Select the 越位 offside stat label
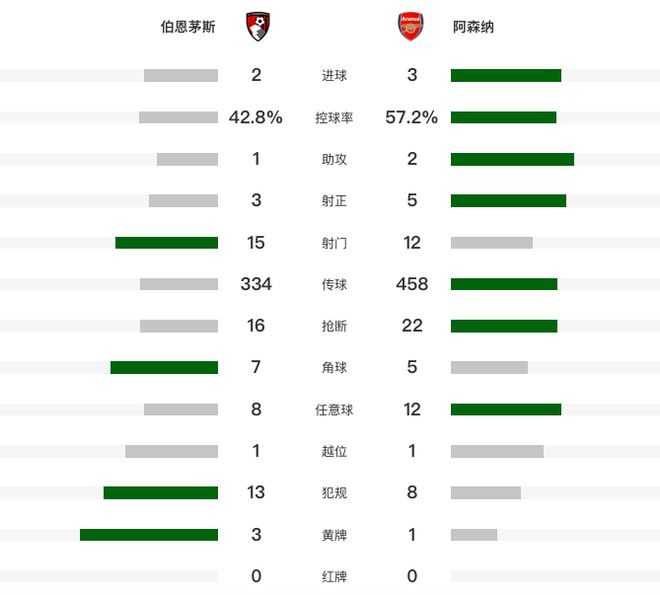The image size is (660, 595). coord(334,451)
